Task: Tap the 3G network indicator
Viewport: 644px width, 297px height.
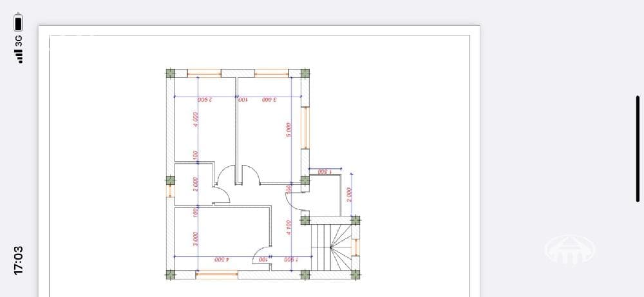Action: pos(19,41)
